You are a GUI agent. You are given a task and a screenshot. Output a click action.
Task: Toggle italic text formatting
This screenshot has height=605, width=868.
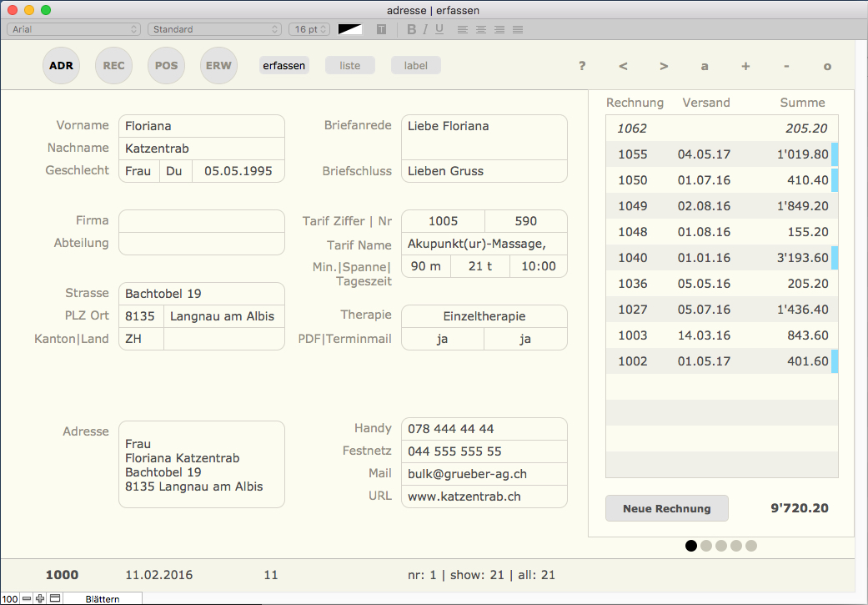point(425,29)
